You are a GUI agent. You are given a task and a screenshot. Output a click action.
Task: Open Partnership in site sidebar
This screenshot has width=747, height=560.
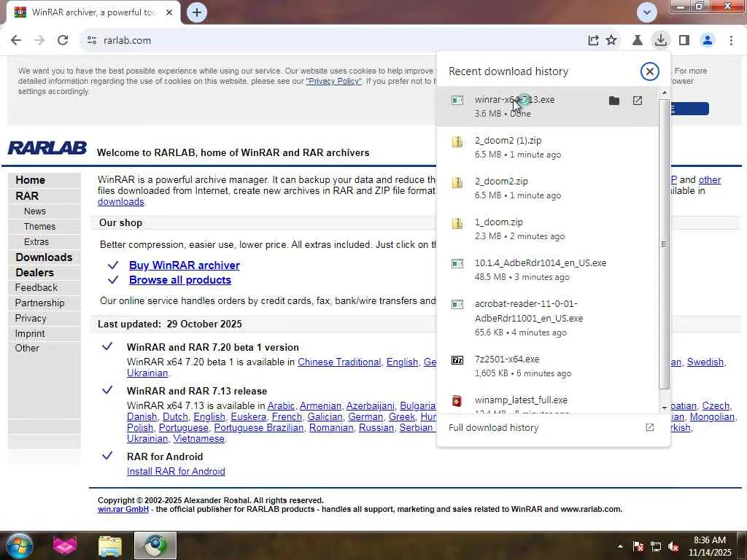pyautogui.click(x=39, y=303)
